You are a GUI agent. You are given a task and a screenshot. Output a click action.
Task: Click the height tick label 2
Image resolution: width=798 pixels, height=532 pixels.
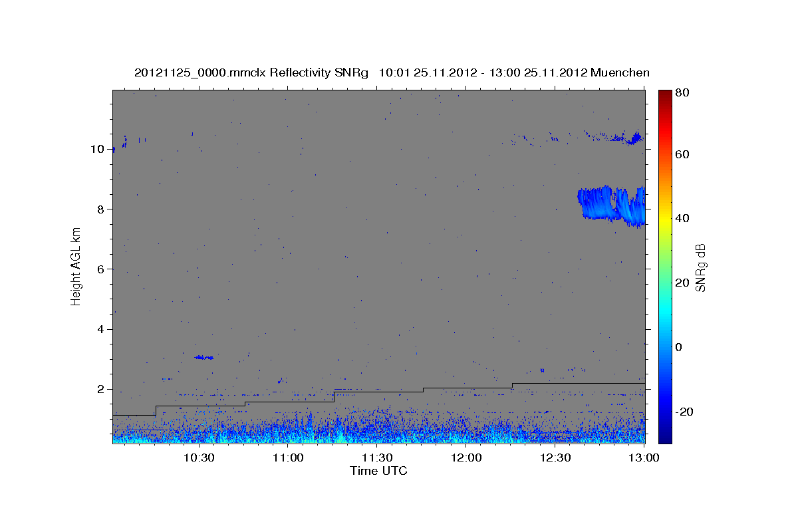101,389
